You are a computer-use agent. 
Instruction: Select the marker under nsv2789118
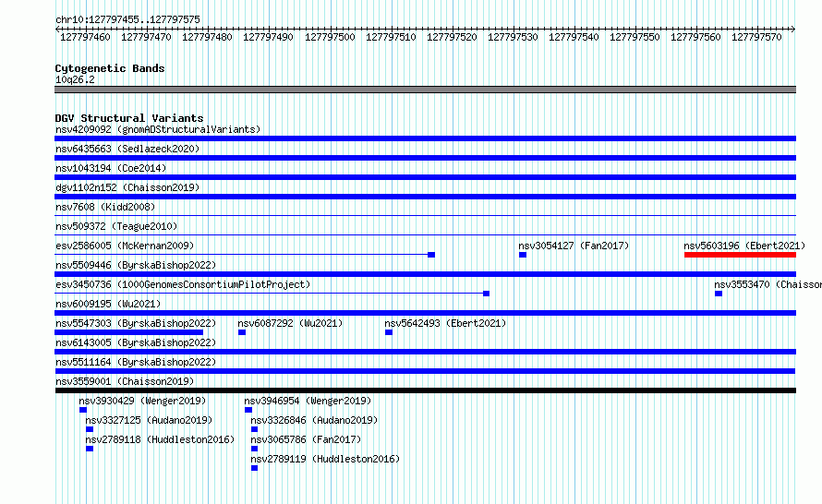[90, 449]
